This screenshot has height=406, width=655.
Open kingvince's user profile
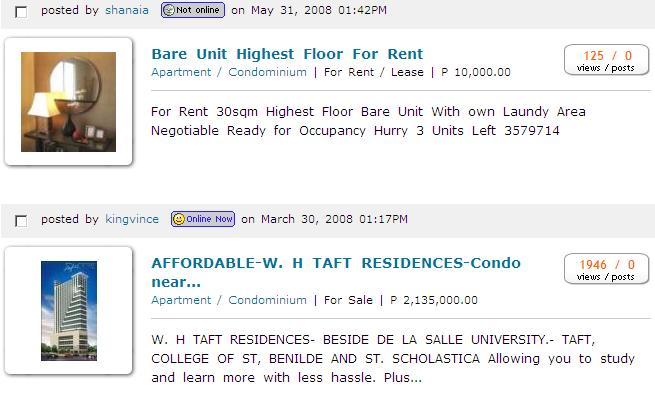[x=131, y=219]
